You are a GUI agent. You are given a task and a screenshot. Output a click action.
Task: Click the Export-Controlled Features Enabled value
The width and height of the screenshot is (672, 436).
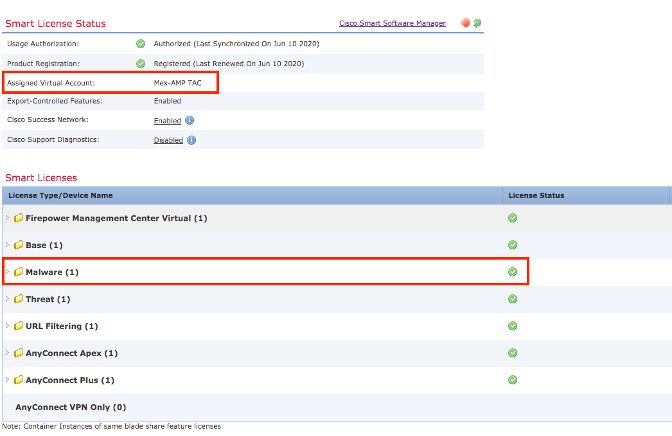pyautogui.click(x=167, y=101)
